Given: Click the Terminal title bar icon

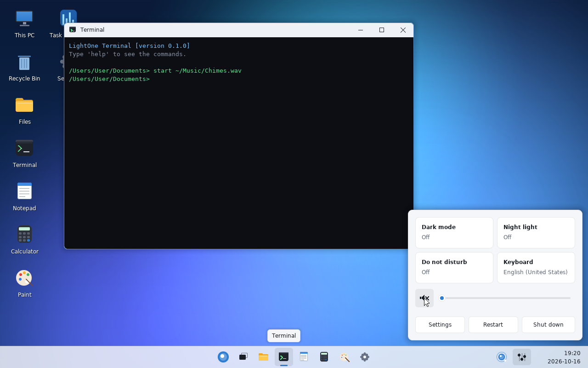Looking at the screenshot, I should [x=73, y=29].
